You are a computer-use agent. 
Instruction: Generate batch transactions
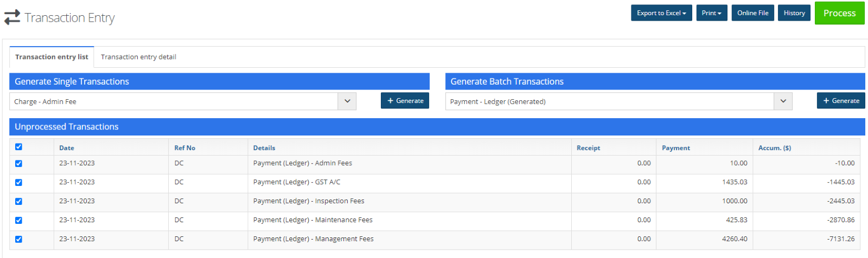[x=841, y=101]
